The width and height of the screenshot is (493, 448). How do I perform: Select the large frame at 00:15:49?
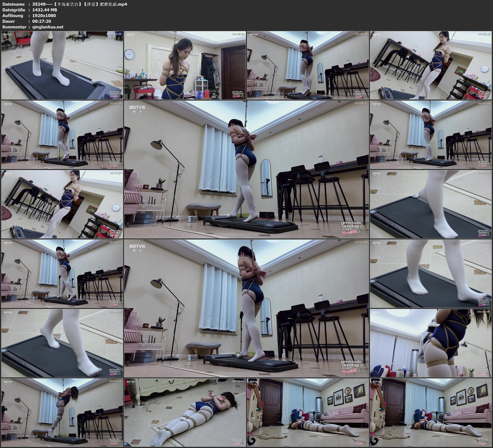[246, 308]
